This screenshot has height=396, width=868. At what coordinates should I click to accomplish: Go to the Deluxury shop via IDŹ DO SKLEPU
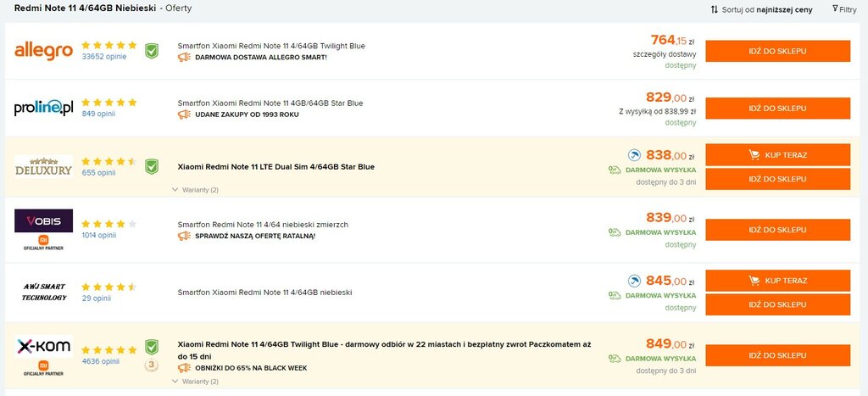(778, 179)
